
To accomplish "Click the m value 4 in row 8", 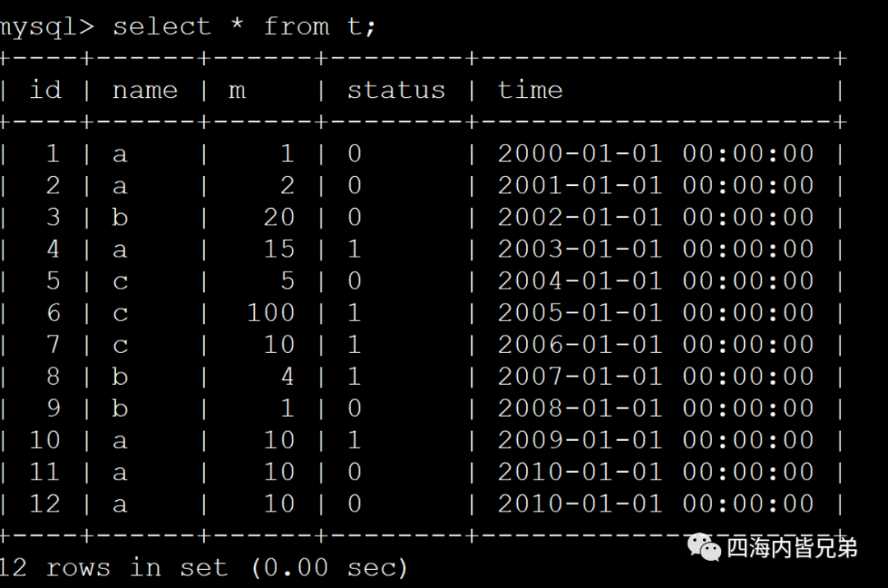I will pos(286,377).
